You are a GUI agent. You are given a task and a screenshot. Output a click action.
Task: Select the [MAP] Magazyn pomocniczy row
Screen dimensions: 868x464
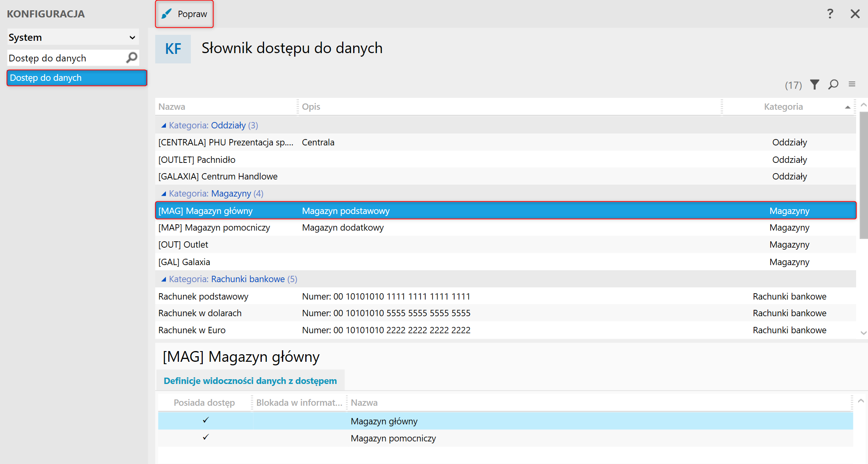214,228
